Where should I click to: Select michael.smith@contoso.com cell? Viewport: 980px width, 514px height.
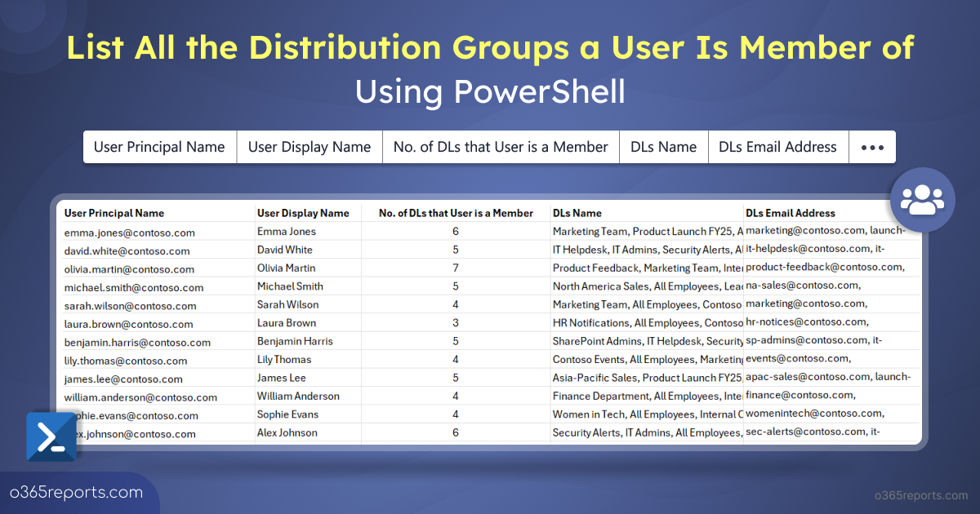pos(133,287)
